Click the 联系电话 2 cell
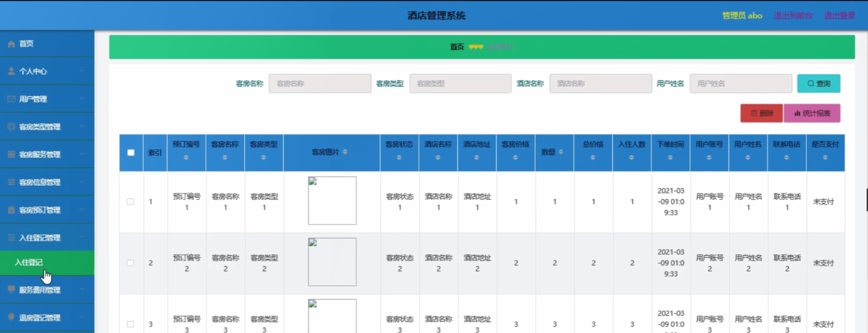868x333 pixels. tap(787, 263)
